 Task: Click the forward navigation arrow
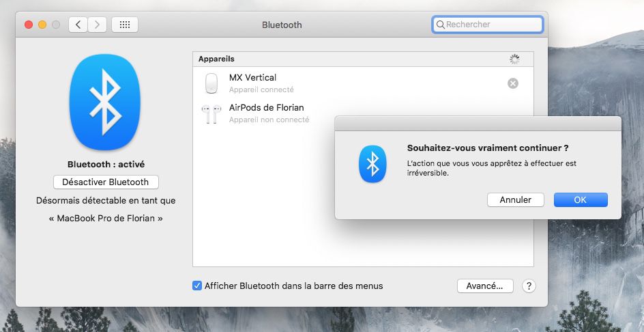tap(96, 25)
